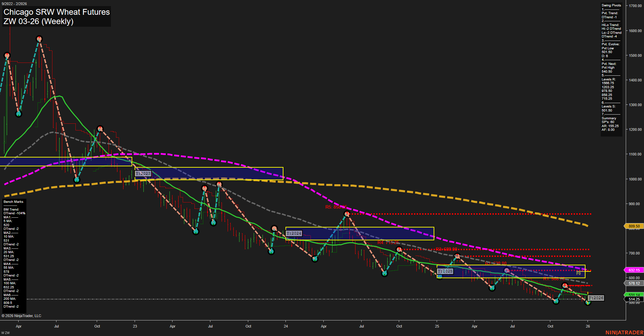Click the 9/2022 - 2/2026 date range label
This screenshot has width=644, height=336.
click(14, 3)
